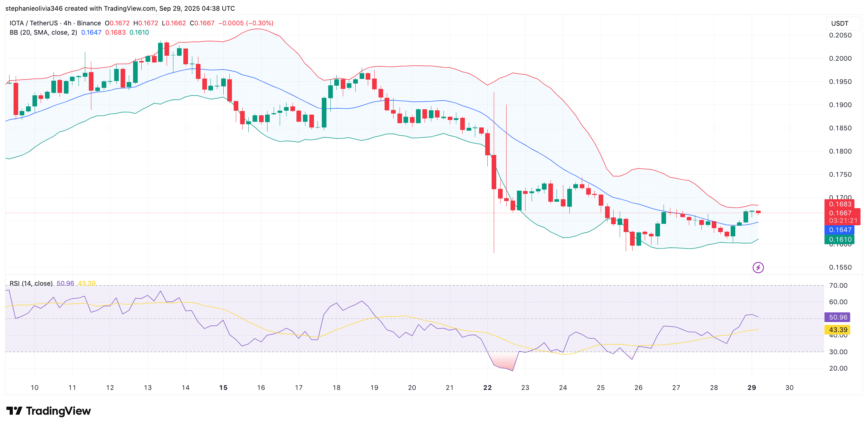This screenshot has height=427, width=868.
Task: Click date label 29 on time axis
Action: pos(752,388)
